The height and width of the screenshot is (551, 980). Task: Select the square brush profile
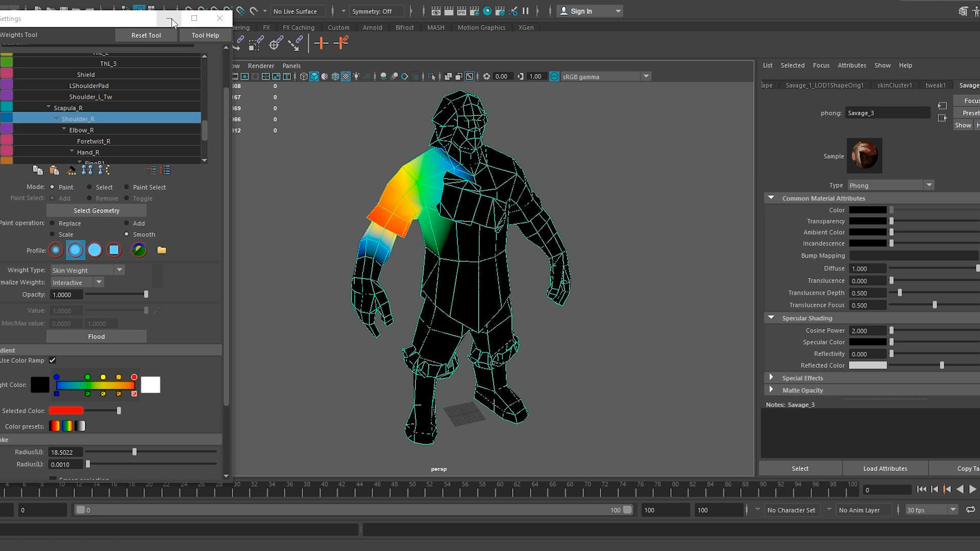click(x=114, y=250)
